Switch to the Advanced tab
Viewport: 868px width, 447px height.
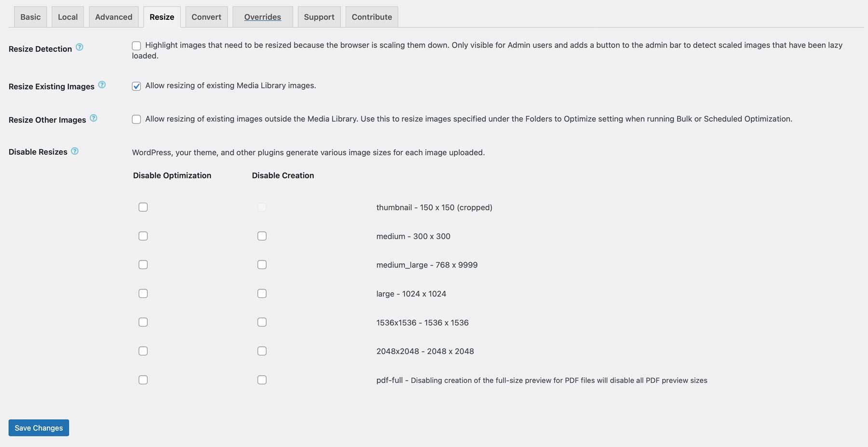click(113, 16)
